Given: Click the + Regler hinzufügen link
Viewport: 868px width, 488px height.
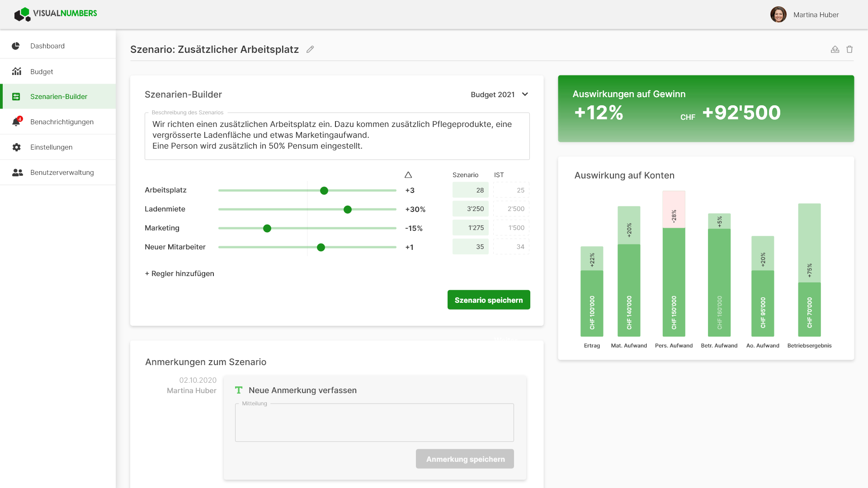Looking at the screenshot, I should click(179, 273).
